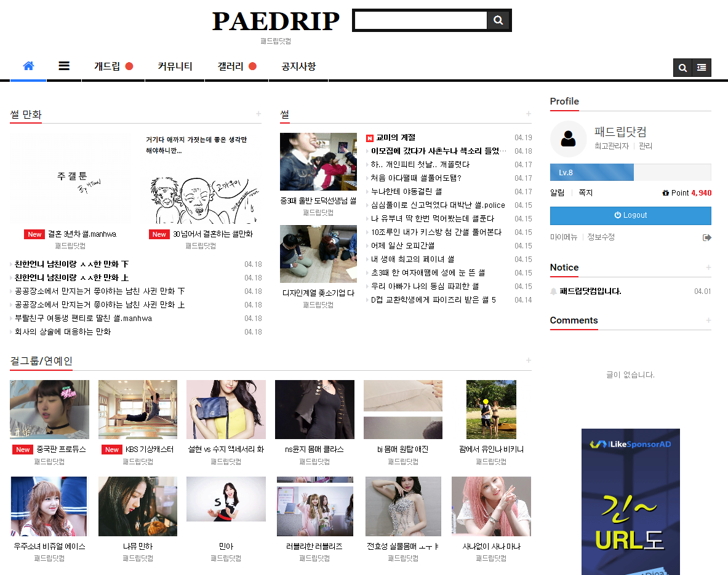Open the 전효성 실물몸매 thumbnail

tap(403, 506)
